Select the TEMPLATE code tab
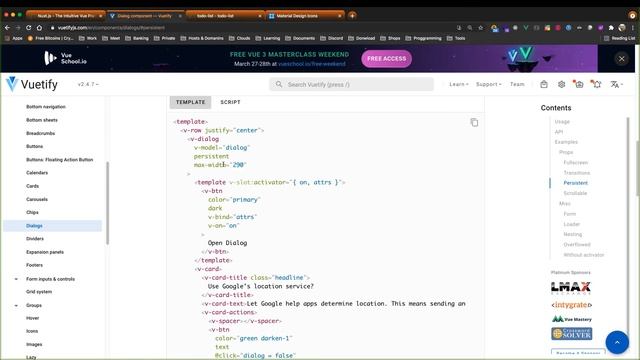The height and width of the screenshot is (360, 640). [190, 102]
